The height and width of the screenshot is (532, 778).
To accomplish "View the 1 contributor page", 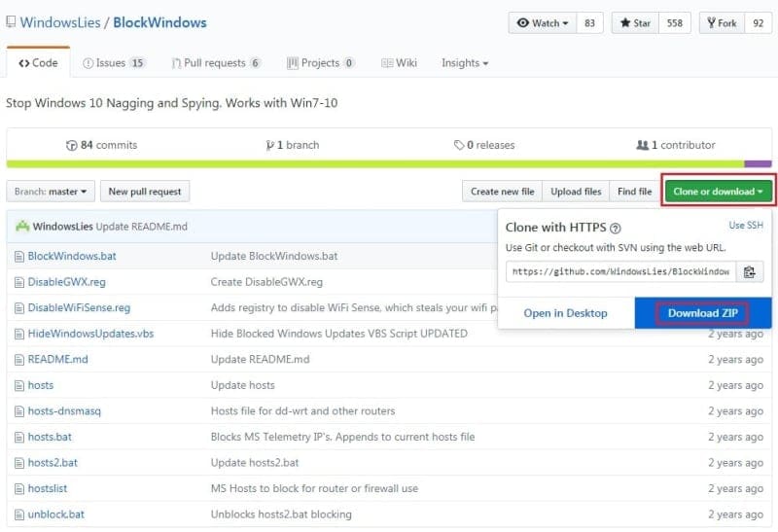I will (676, 145).
